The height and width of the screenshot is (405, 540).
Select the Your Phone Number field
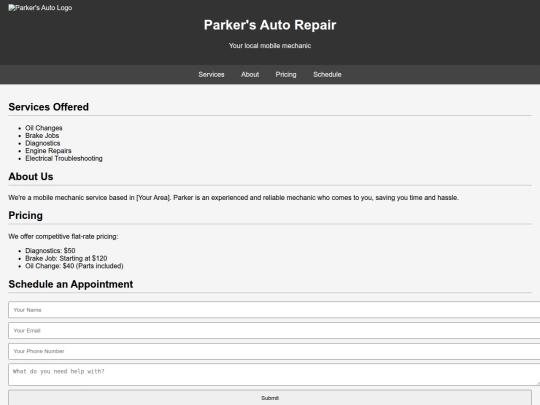click(274, 351)
